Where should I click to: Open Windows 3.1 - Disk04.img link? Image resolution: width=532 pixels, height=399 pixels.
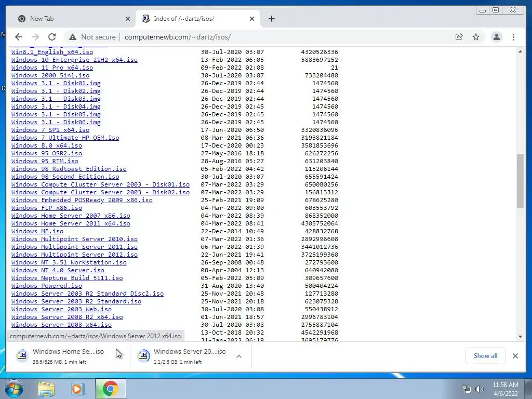coord(56,107)
